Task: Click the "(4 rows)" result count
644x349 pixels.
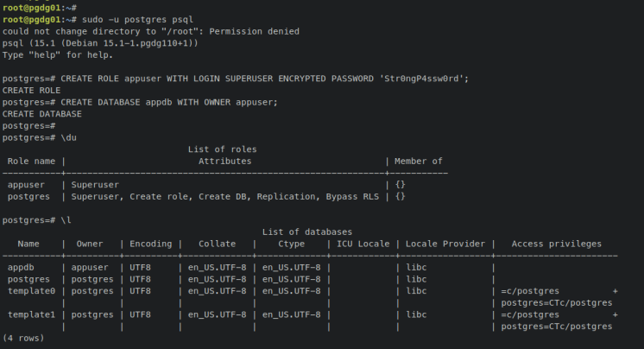Action: (23, 338)
